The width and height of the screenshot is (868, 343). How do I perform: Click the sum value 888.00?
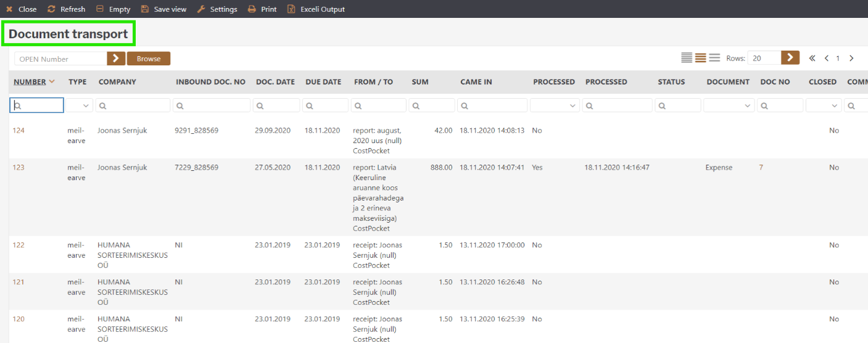click(x=441, y=167)
